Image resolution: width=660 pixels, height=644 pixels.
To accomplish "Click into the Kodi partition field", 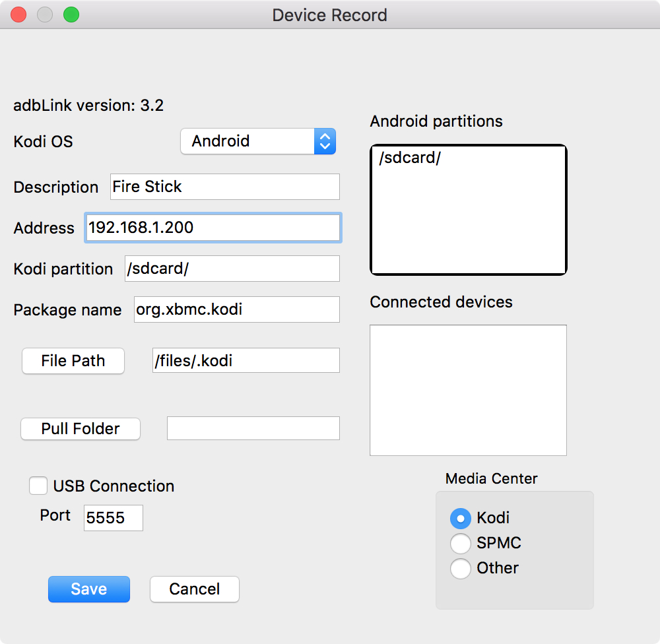I will [232, 269].
